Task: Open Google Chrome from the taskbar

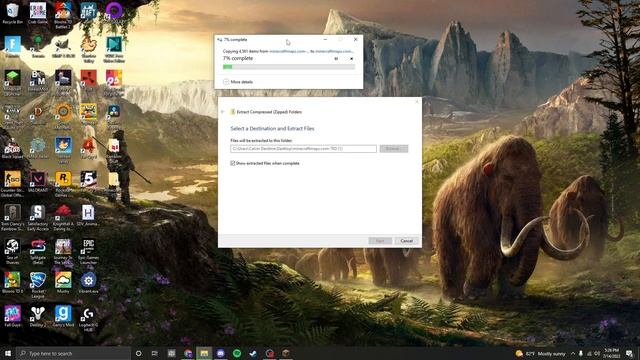Action: (188, 353)
